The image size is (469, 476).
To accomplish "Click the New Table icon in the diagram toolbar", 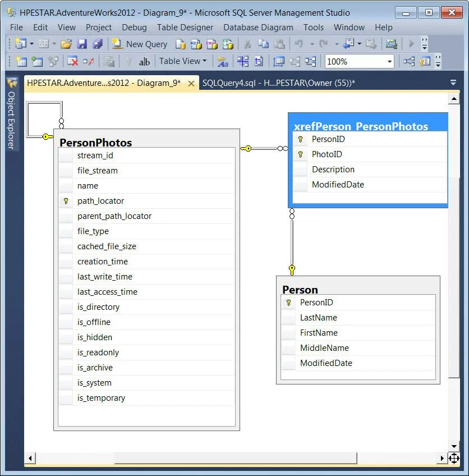I will click(x=21, y=62).
